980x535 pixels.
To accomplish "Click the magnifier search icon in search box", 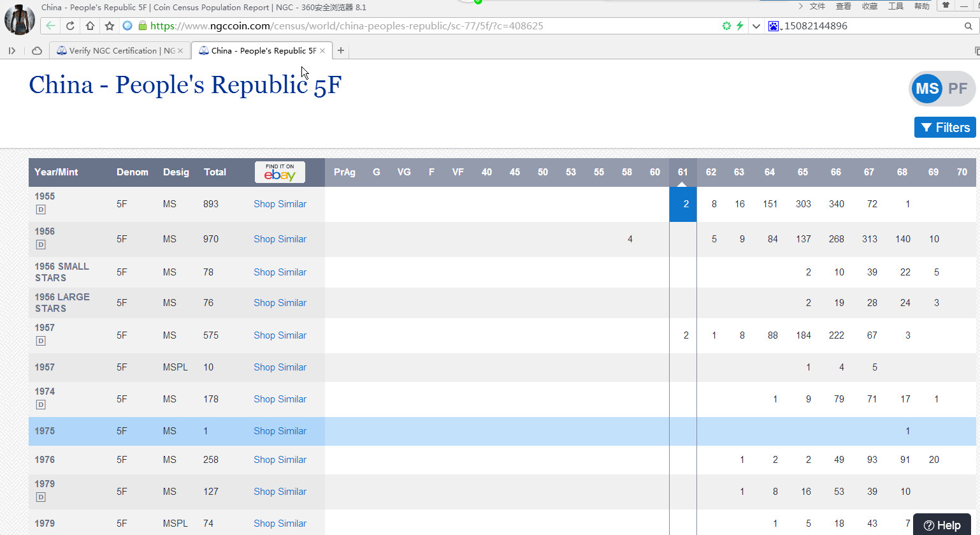I will [x=968, y=26].
